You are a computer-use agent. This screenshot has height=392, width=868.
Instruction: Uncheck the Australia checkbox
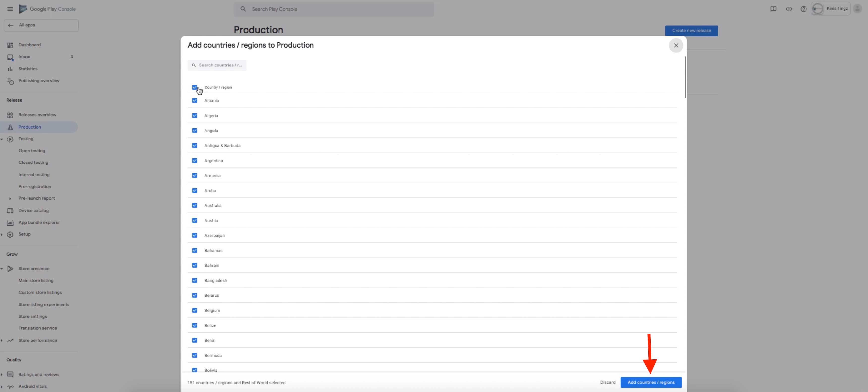[195, 206]
